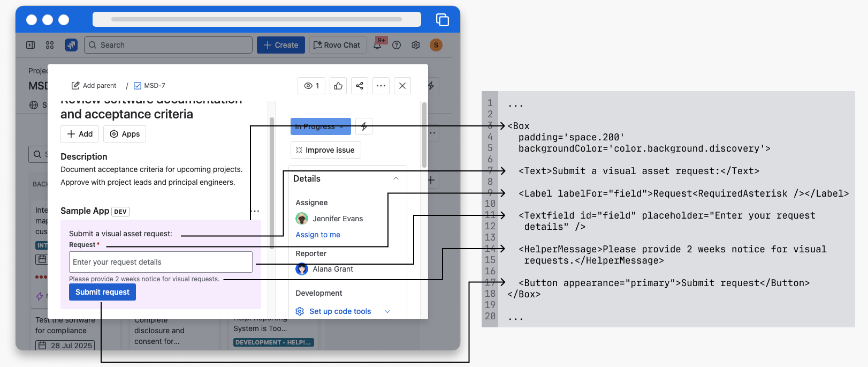Click the Jennifer Evans assignee avatar

coord(302,219)
